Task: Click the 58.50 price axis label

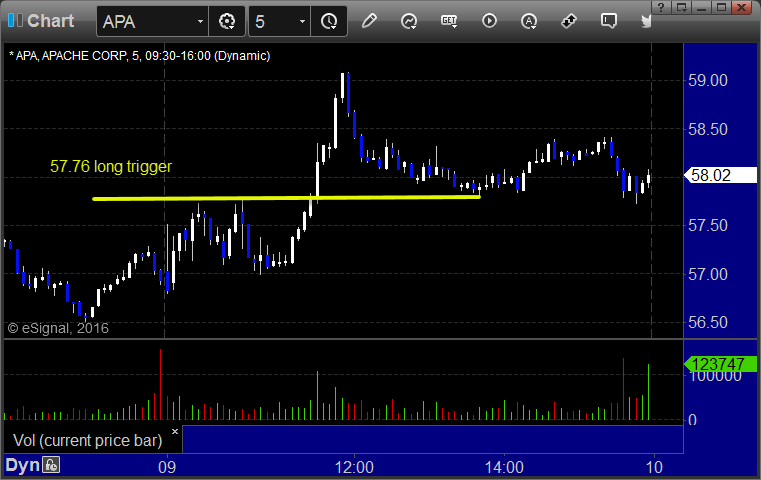Action: point(708,129)
